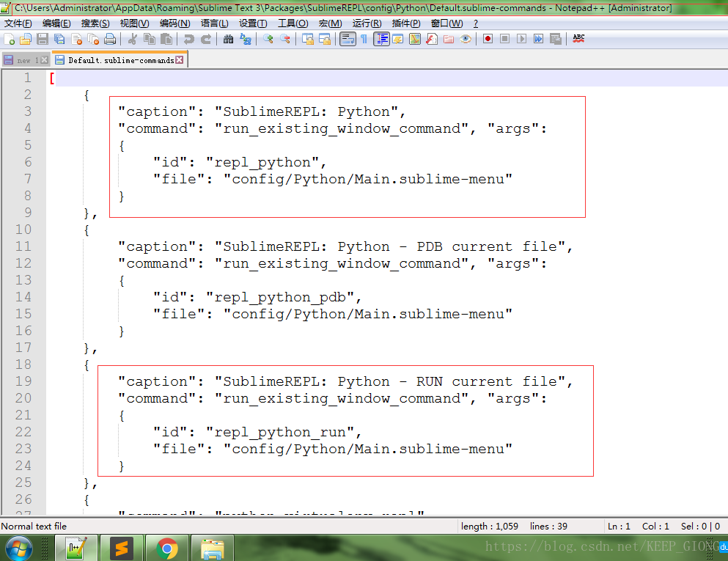Open the 编辑(E) menu

click(56, 23)
